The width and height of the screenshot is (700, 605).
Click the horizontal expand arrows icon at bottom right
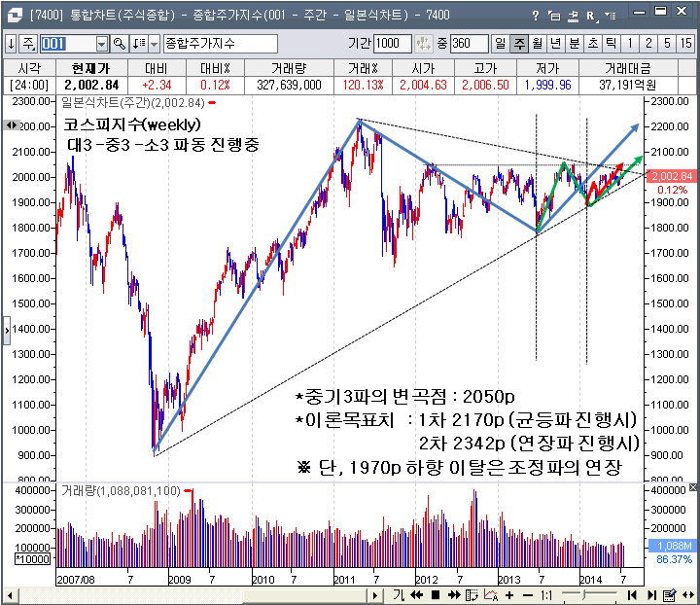coord(688,595)
